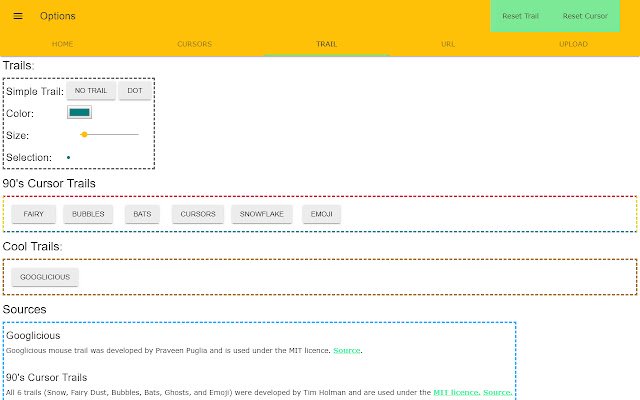Image resolution: width=640 pixels, height=400 pixels.
Task: Switch to the CURSORS tab
Action: tap(194, 44)
